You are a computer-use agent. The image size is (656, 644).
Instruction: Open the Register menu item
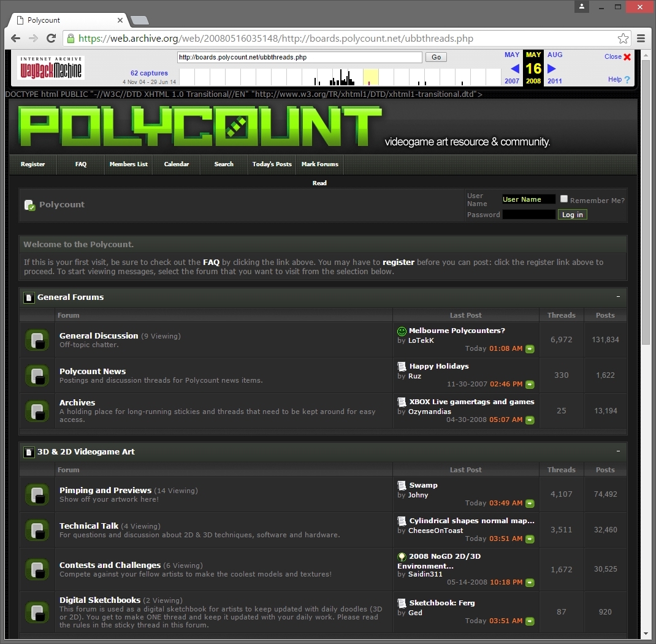coord(32,164)
